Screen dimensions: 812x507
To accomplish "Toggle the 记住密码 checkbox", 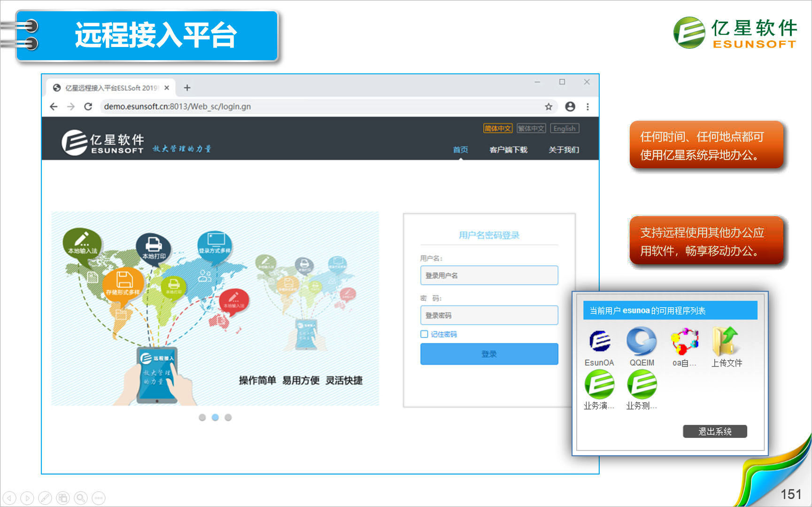I will pyautogui.click(x=424, y=334).
